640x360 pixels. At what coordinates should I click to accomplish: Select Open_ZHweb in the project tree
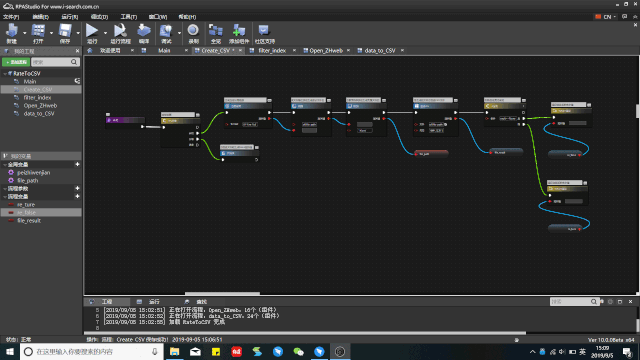click(40, 105)
